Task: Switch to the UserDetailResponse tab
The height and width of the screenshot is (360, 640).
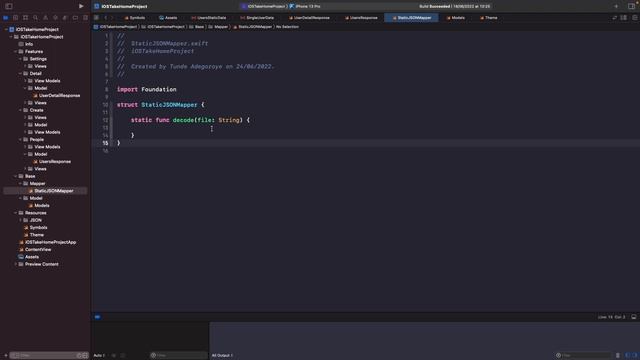Action: click(x=309, y=18)
